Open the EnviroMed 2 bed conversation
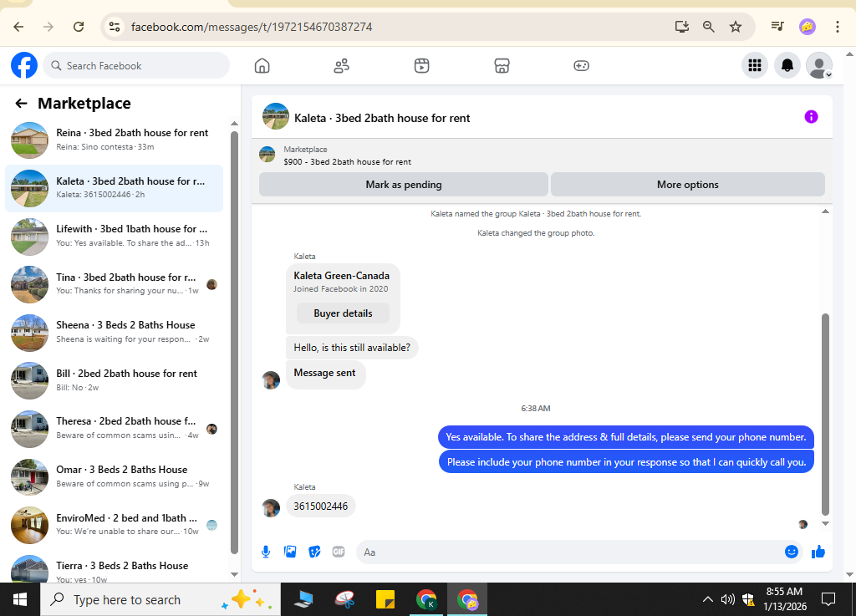This screenshot has width=856, height=616. coord(114,524)
